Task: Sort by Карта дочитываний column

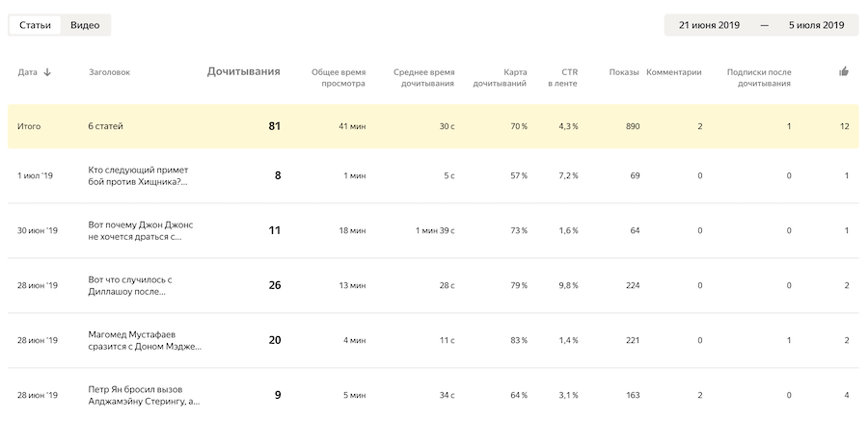Action: click(x=500, y=77)
